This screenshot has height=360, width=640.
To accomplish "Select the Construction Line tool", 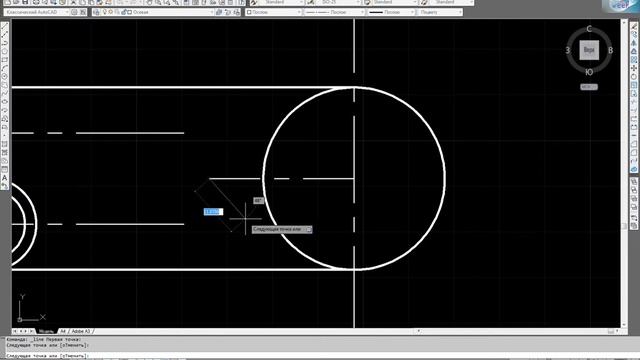I will 4,35.
